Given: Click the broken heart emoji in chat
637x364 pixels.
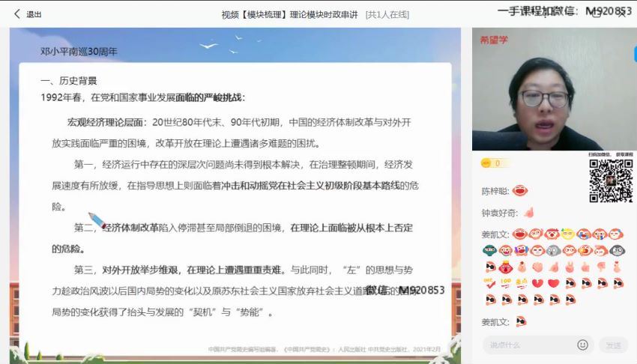Looking at the screenshot, I should point(537,283).
